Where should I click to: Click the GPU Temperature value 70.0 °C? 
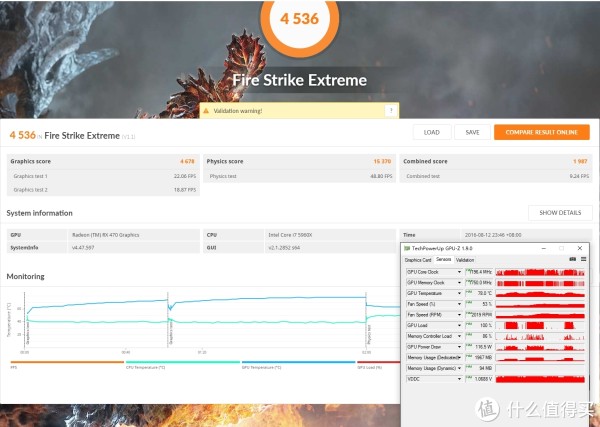(x=484, y=293)
